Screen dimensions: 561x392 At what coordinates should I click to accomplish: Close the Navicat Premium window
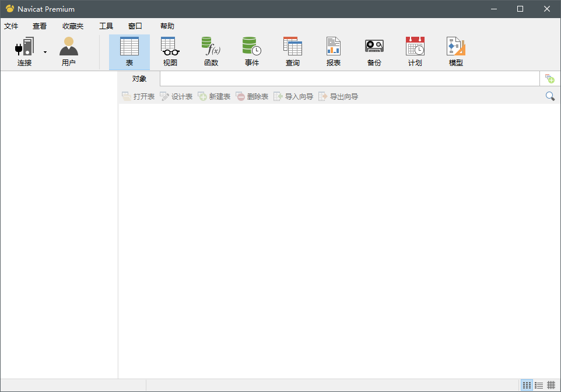[x=546, y=9]
